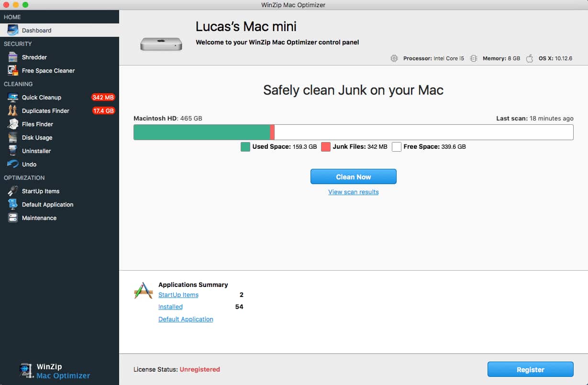Click the Quick Cleanup icon
This screenshot has height=385, width=588.
(12, 97)
